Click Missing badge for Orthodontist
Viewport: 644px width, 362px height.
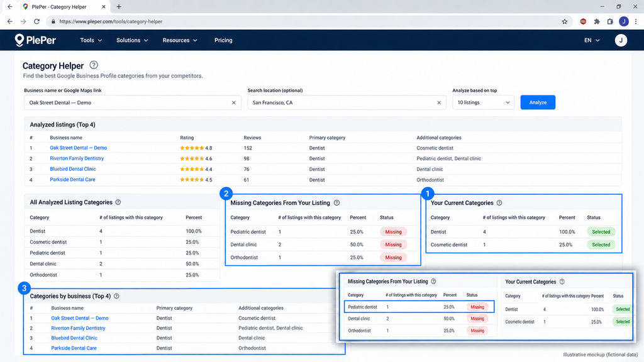click(x=393, y=258)
